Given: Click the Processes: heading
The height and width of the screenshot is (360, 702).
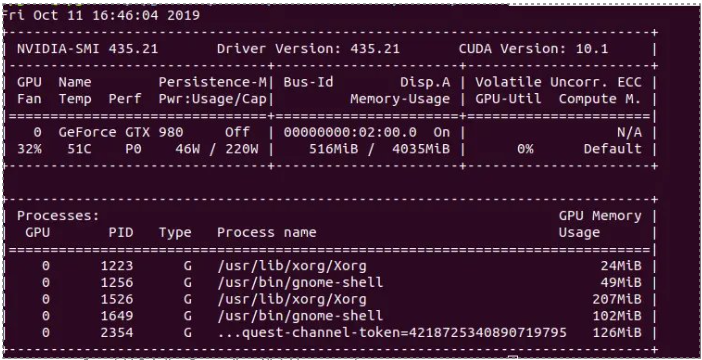Looking at the screenshot, I should 58,216.
